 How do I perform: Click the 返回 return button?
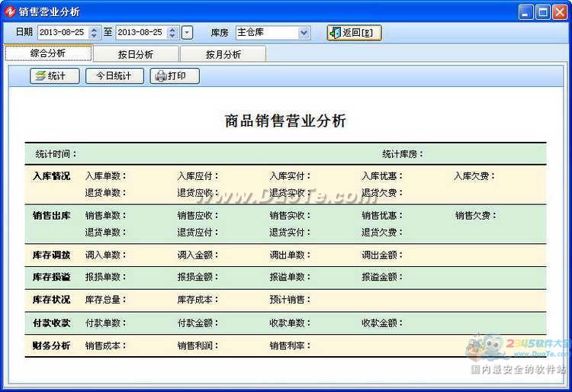click(x=354, y=33)
